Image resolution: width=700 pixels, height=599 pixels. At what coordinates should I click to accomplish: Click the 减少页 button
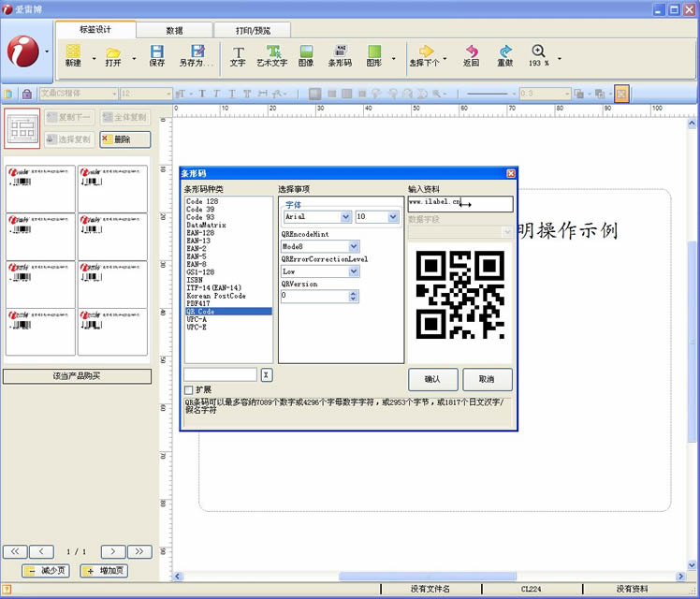[x=46, y=571]
